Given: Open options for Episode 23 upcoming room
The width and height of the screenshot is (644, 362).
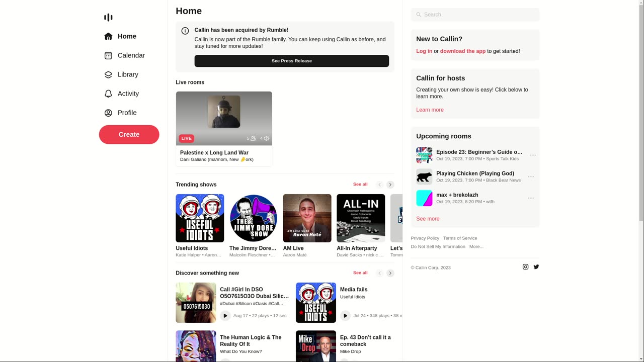Looking at the screenshot, I should (533, 155).
